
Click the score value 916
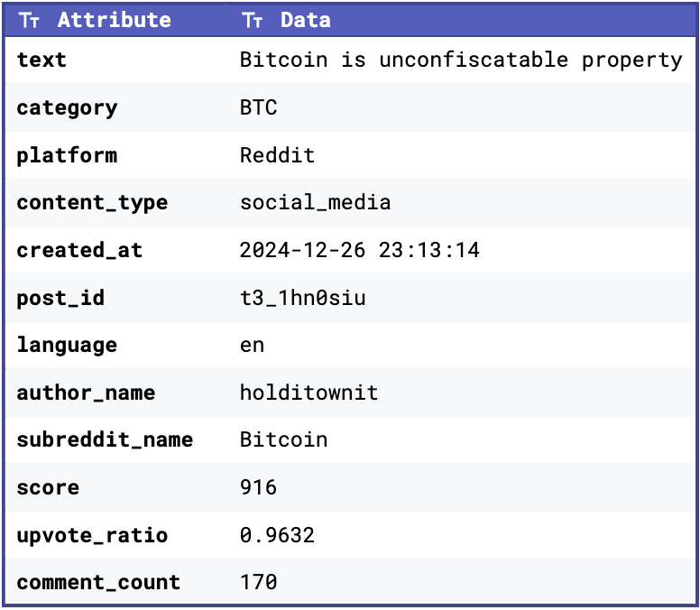click(x=259, y=487)
